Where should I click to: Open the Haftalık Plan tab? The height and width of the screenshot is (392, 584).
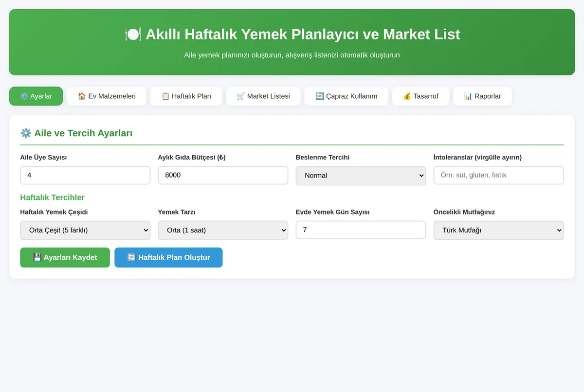(186, 96)
